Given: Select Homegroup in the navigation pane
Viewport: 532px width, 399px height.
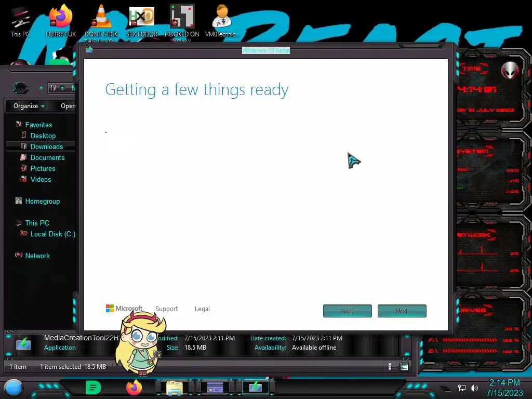Looking at the screenshot, I should 42,201.
